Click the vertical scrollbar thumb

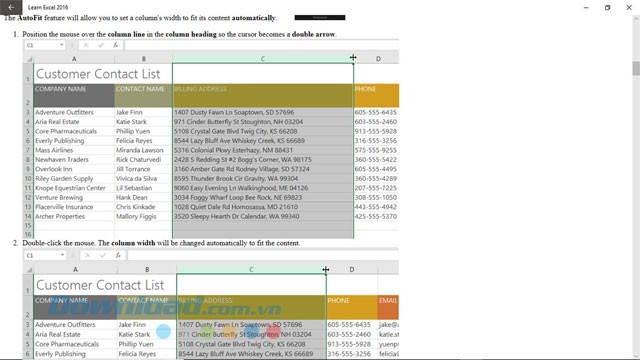pyautogui.click(x=636, y=68)
